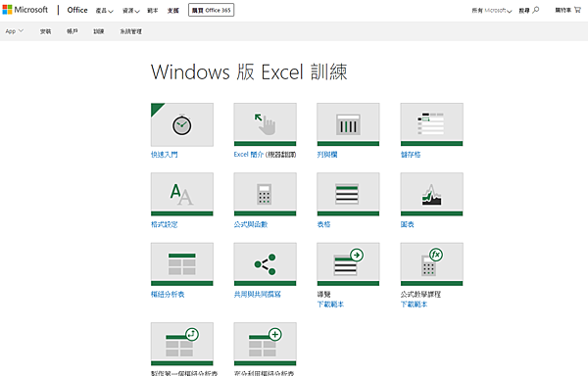
Task: Open the 範本 (Templates) menu item
Action: 152,11
